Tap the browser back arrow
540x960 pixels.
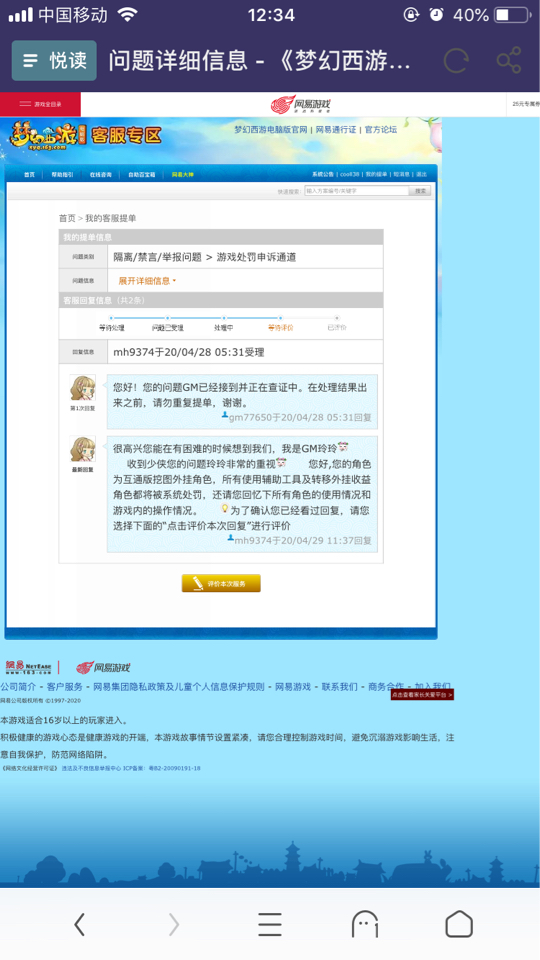click(80, 924)
